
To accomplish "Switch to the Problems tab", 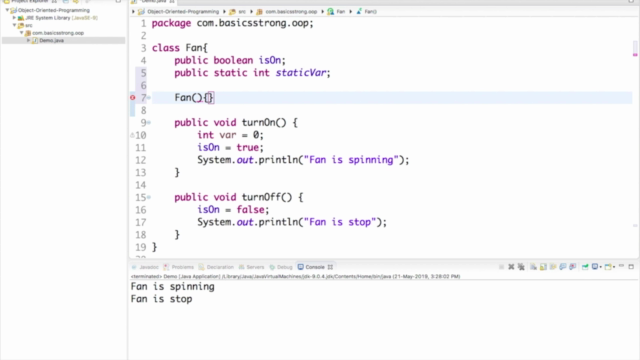I will tap(178, 267).
